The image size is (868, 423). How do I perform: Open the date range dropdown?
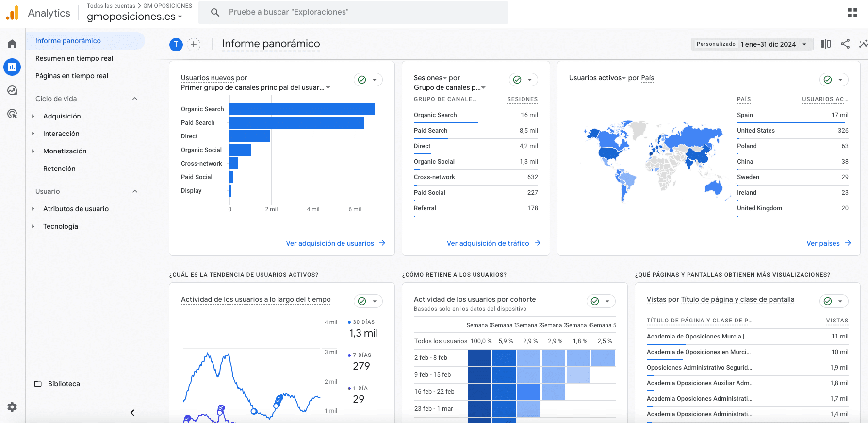coord(751,44)
